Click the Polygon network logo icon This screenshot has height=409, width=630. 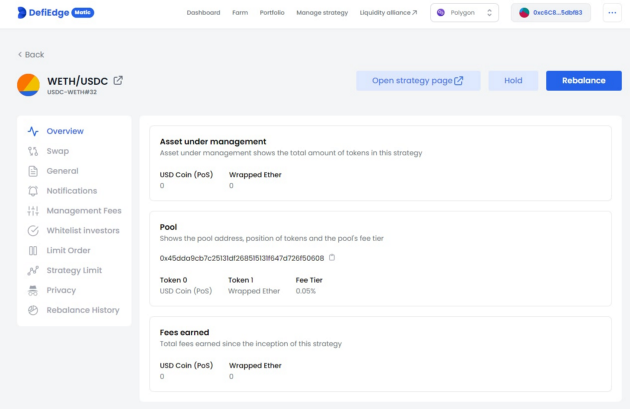click(x=441, y=12)
